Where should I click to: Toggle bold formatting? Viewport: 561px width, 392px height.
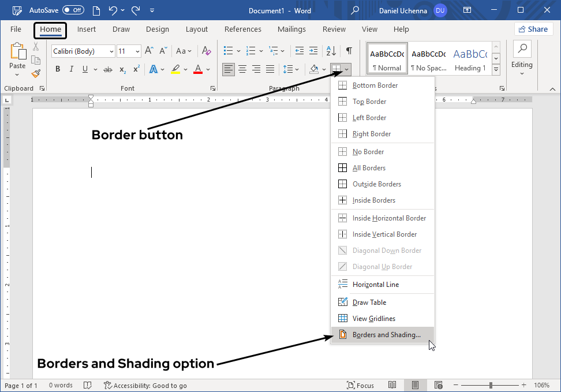tap(57, 69)
